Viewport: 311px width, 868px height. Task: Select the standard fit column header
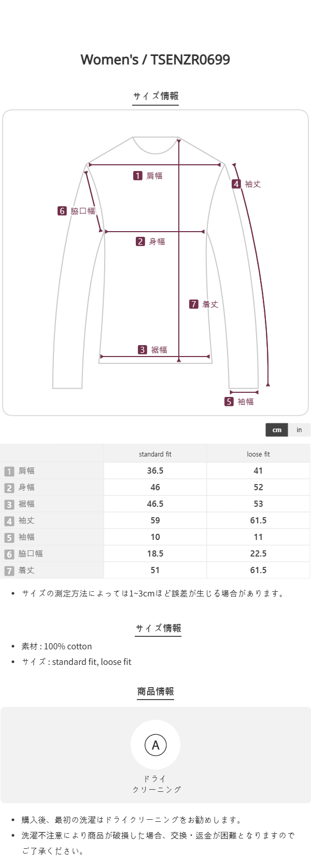tap(155, 454)
